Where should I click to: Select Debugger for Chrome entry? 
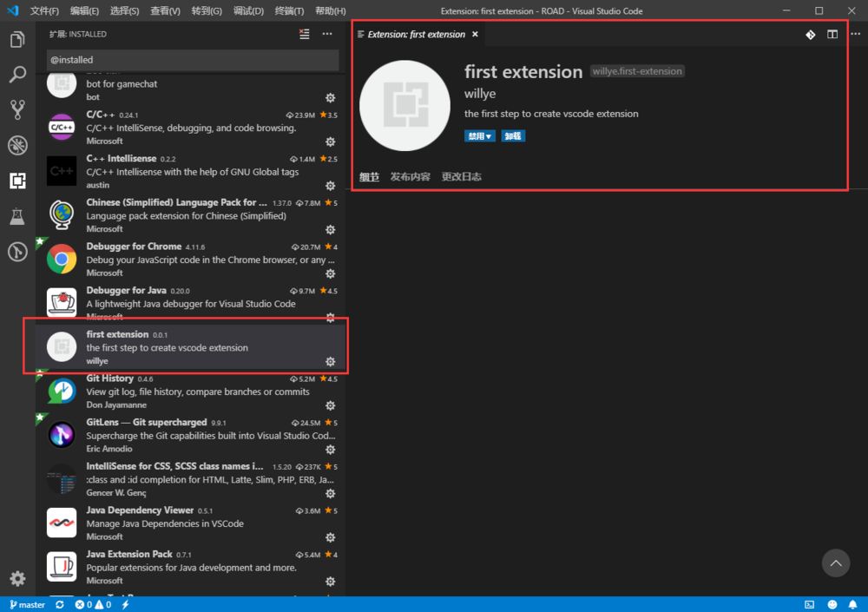191,260
